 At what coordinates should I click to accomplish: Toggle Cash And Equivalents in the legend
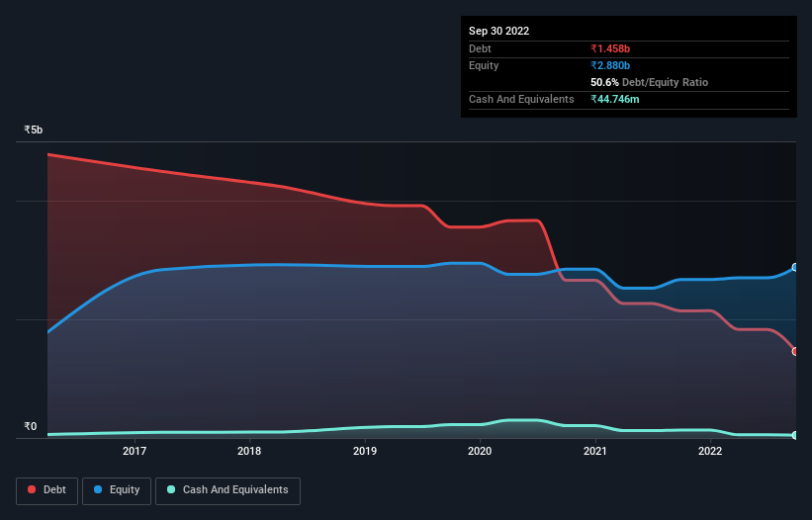pyautogui.click(x=227, y=490)
